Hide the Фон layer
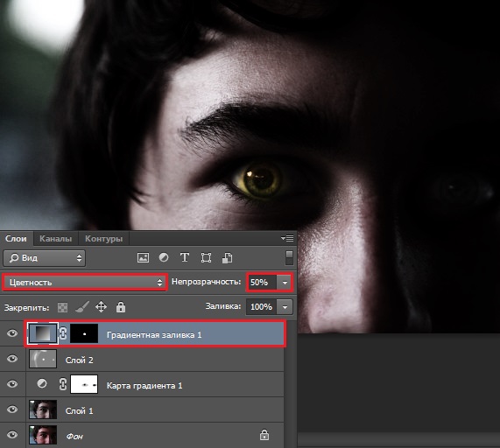 pyautogui.click(x=12, y=435)
